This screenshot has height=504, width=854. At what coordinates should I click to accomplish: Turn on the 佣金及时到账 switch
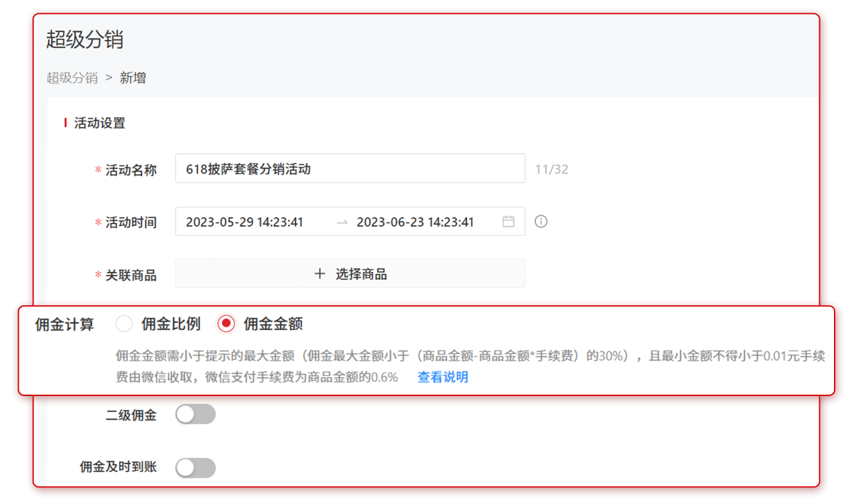(195, 467)
